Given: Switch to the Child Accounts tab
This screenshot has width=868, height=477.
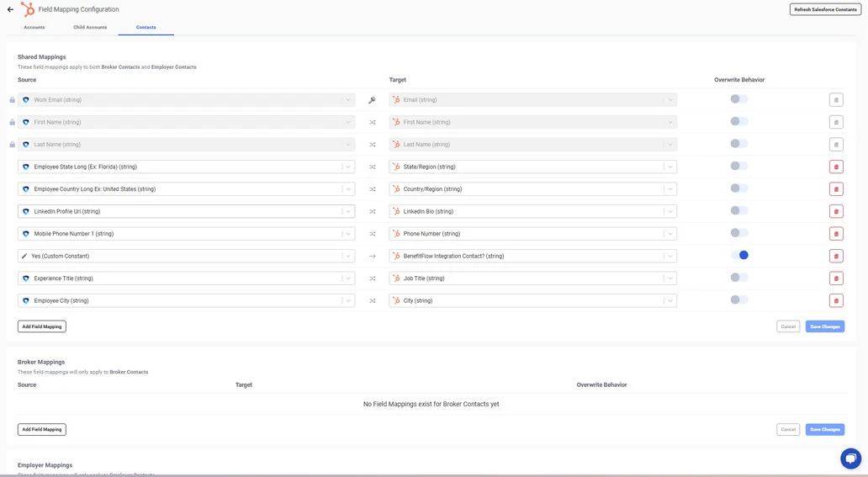Looking at the screenshot, I should [x=90, y=27].
